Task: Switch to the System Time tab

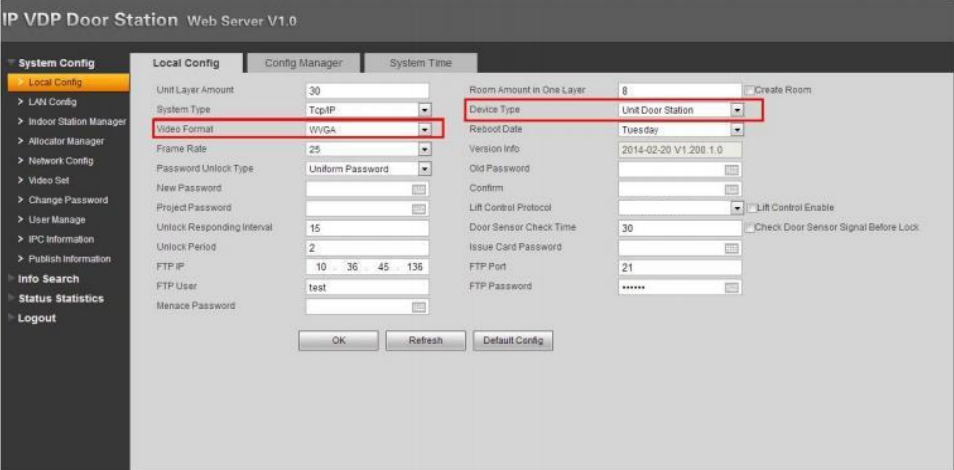Action: coord(420,63)
